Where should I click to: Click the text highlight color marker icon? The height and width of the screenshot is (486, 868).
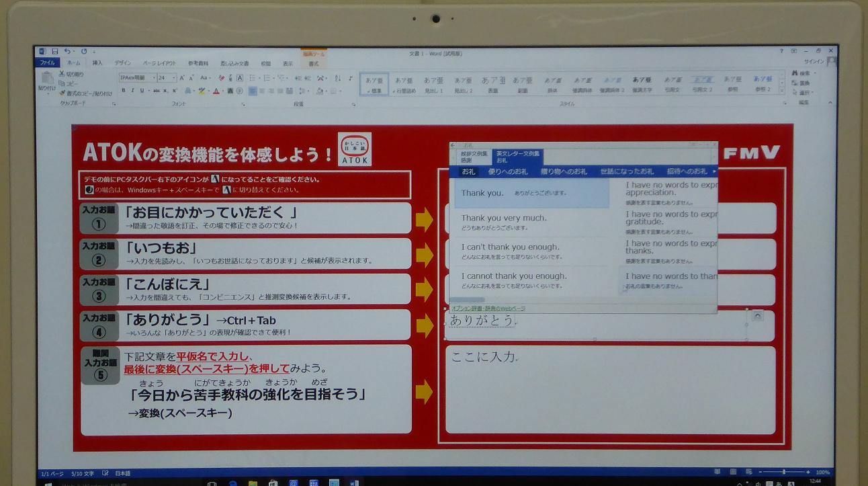pyautogui.click(x=202, y=91)
